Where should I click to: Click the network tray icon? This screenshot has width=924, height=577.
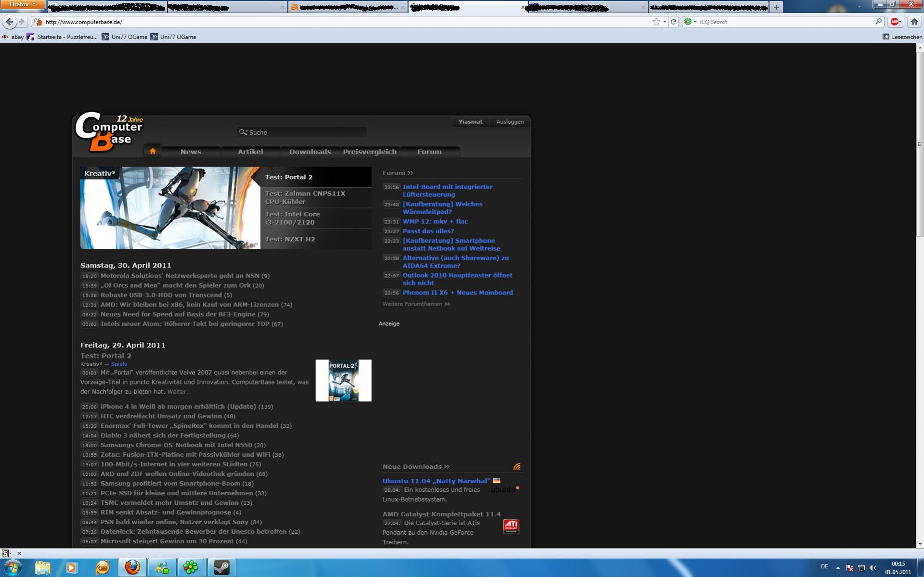coord(861,568)
